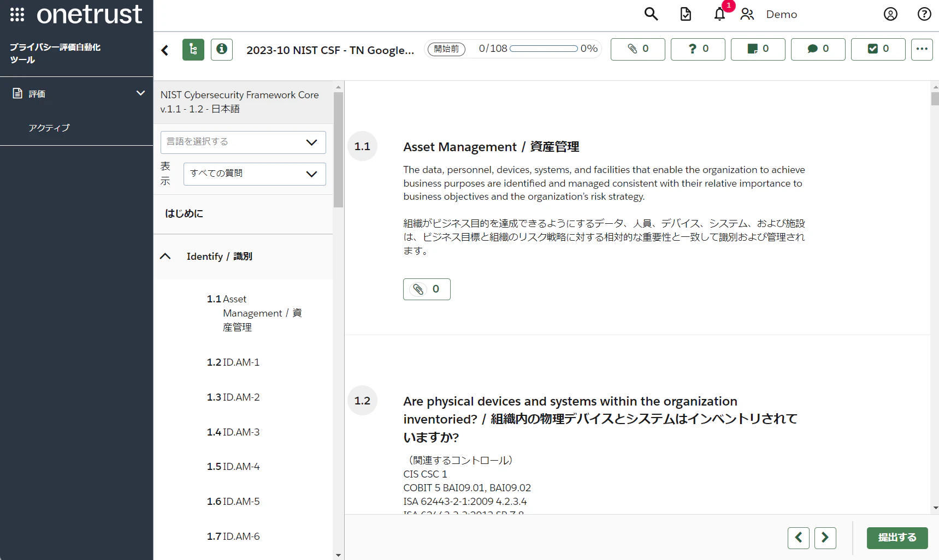Click the 1.1 question number badge
This screenshot has width=939, height=560.
362,146
